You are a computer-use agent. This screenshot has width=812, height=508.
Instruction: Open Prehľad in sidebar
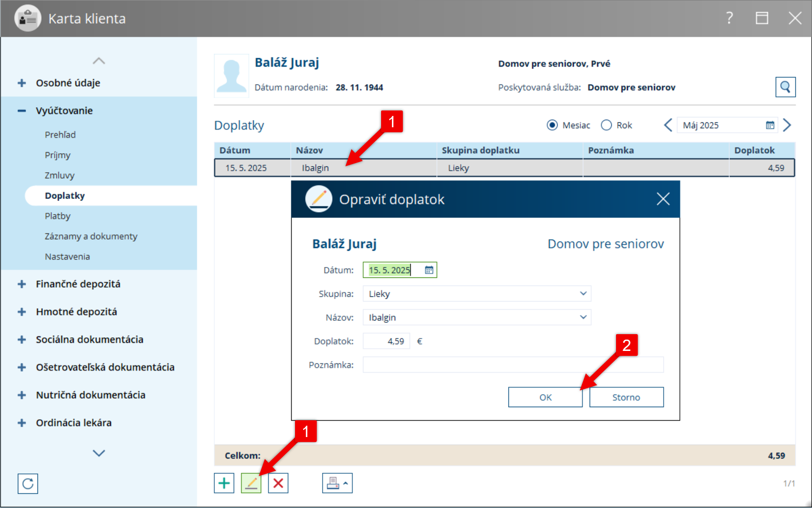[60, 134]
